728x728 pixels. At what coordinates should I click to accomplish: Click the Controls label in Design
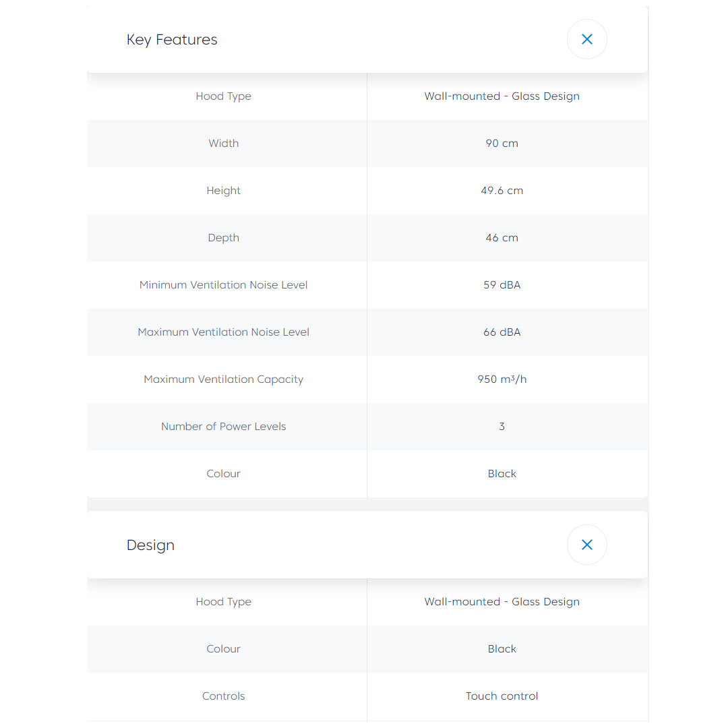[223, 696]
